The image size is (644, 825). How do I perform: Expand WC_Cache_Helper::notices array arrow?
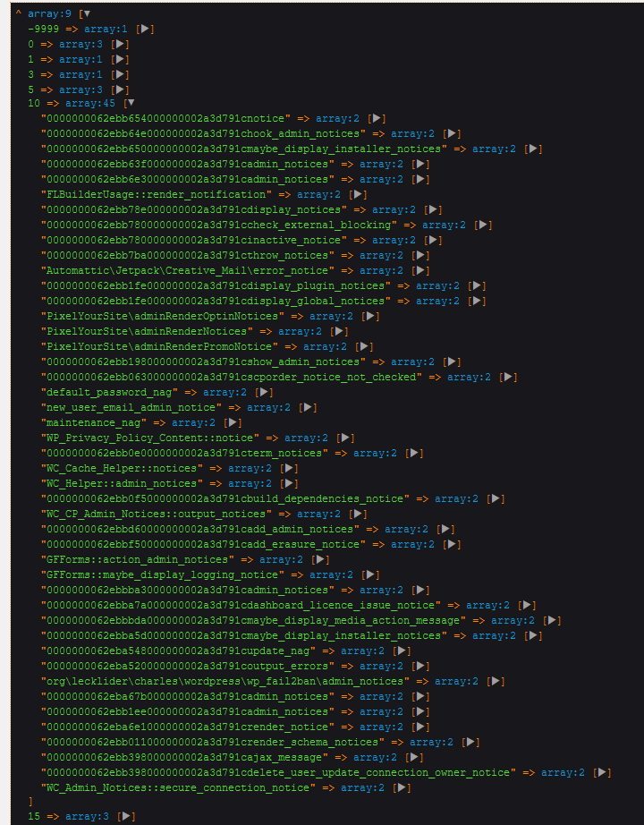pos(289,469)
